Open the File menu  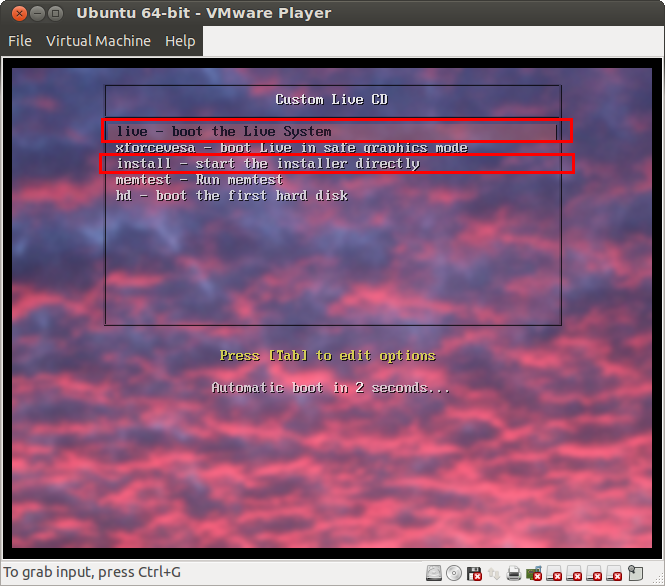[x=20, y=41]
